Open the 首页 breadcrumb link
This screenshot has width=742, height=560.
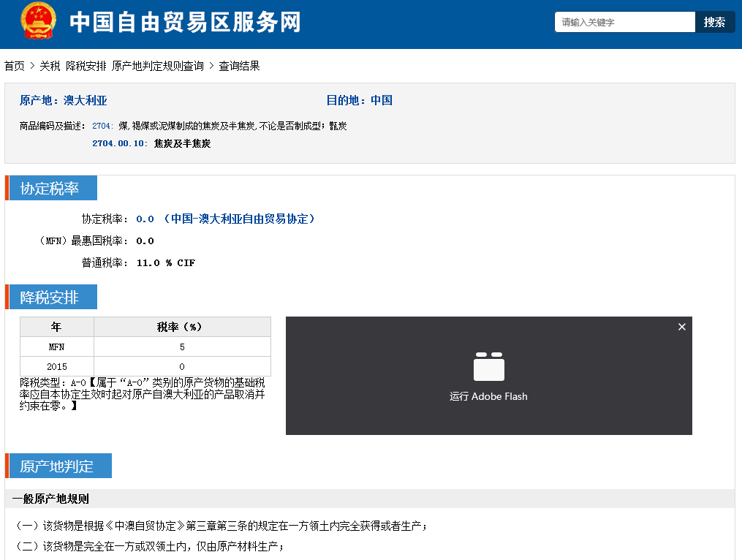[15, 67]
